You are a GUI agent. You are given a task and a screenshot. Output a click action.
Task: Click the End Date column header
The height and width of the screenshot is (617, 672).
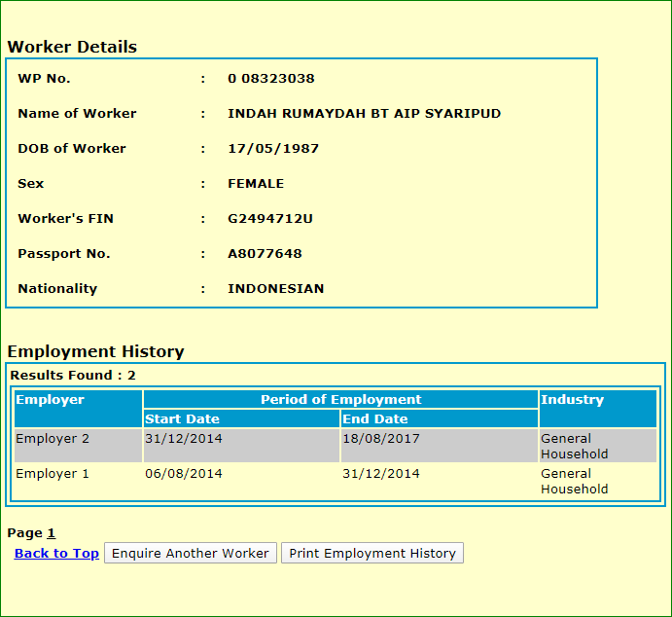[x=375, y=419]
